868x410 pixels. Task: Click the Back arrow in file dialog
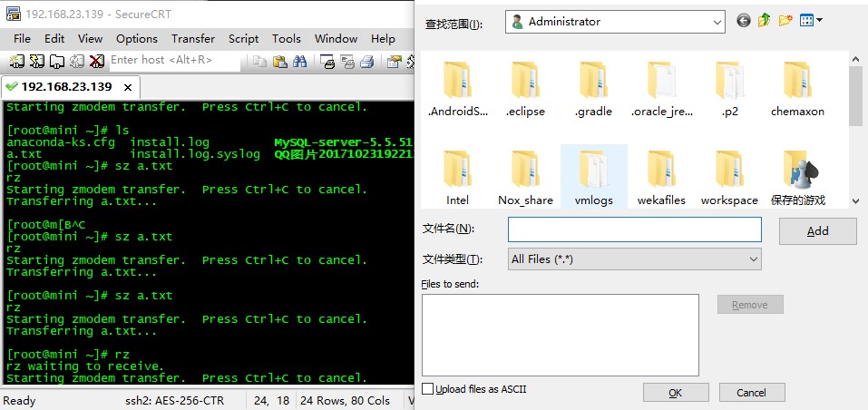(x=744, y=21)
